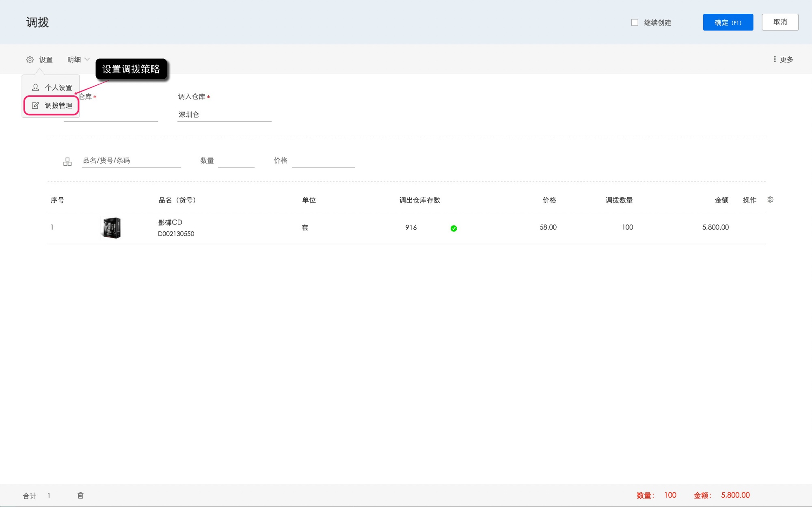Click the trash delete icon at the bottom

pos(80,495)
